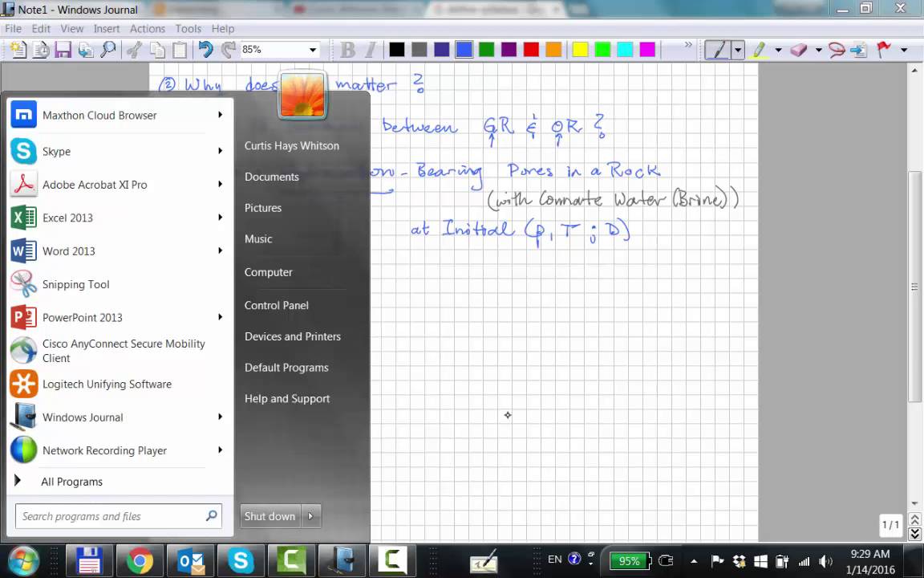Viewport: 924px width, 578px height.
Task: Open the Edit menu
Action: click(x=41, y=28)
